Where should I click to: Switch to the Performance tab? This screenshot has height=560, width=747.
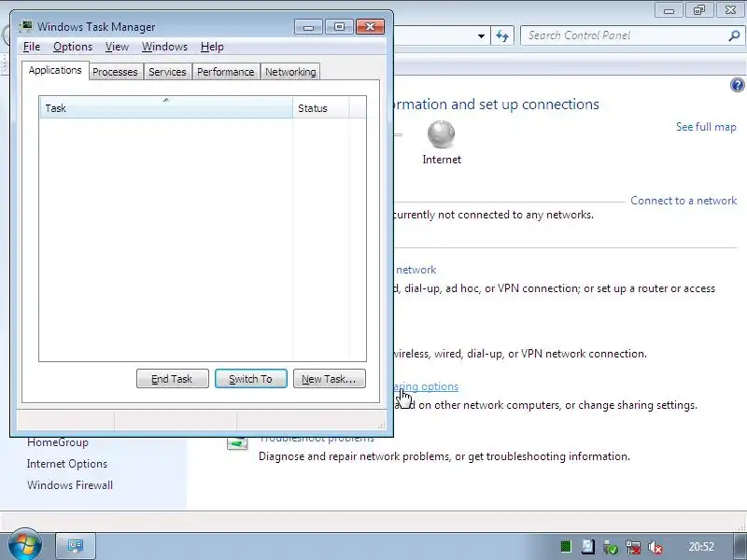coord(226,72)
